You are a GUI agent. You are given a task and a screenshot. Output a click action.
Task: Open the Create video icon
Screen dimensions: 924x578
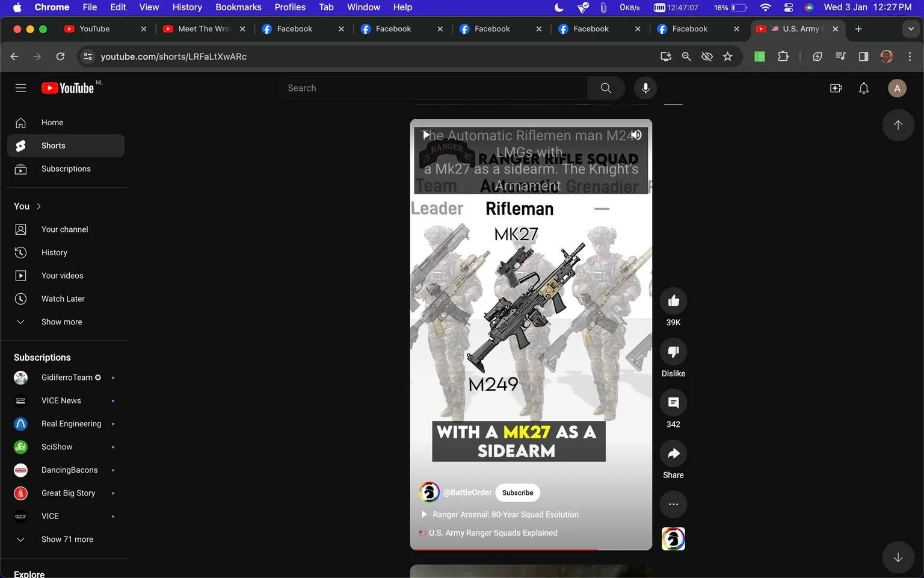click(x=836, y=89)
